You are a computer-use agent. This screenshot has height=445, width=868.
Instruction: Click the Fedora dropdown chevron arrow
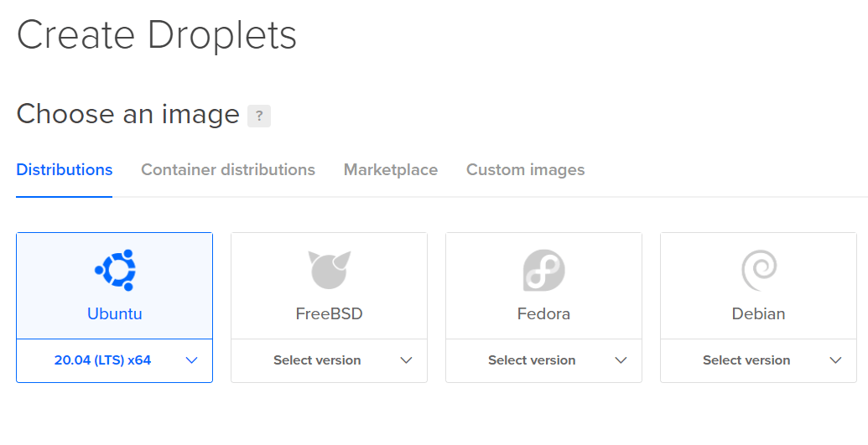pyautogui.click(x=621, y=360)
